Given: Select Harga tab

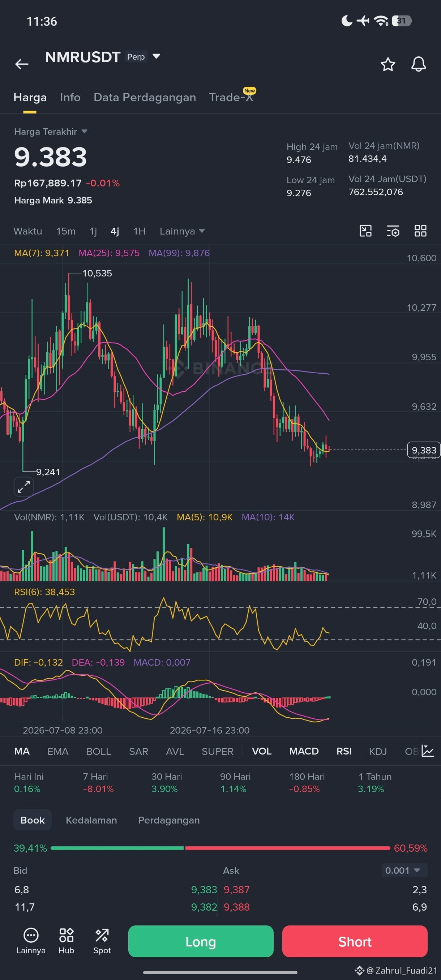Looking at the screenshot, I should (30, 98).
